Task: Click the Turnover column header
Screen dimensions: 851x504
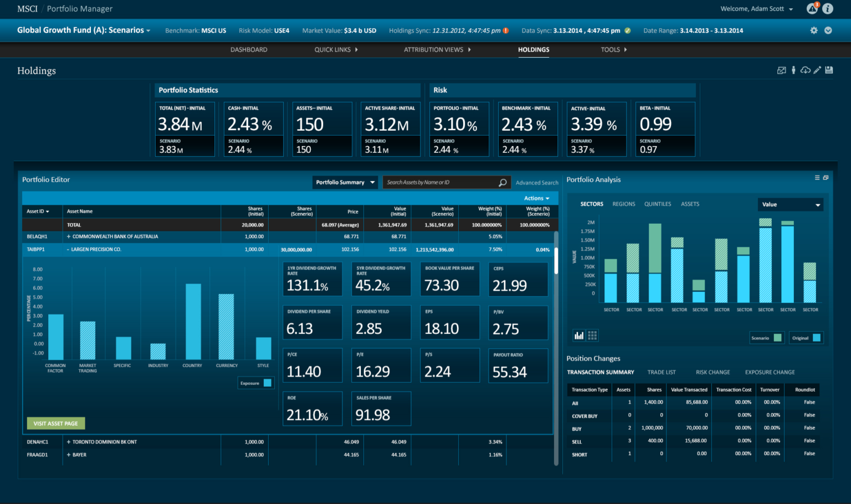Action: point(770,390)
